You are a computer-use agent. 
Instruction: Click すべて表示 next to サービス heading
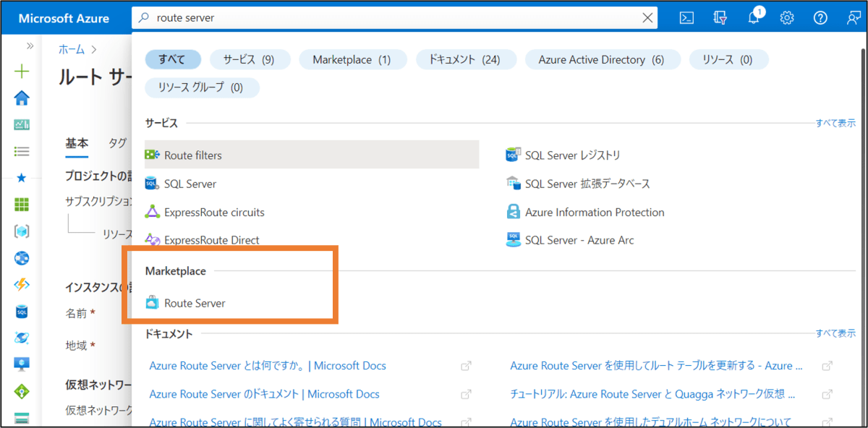[x=835, y=123]
